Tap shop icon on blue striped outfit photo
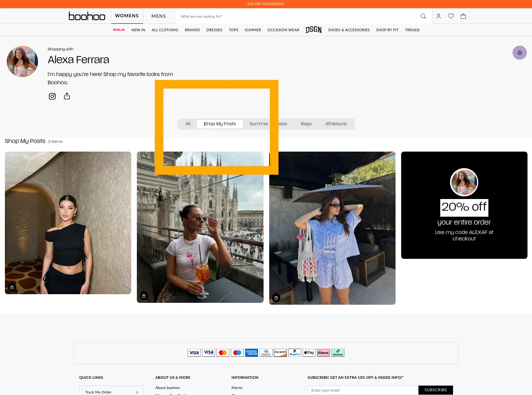Image resolution: width=532 pixels, height=395 pixels. (276, 298)
